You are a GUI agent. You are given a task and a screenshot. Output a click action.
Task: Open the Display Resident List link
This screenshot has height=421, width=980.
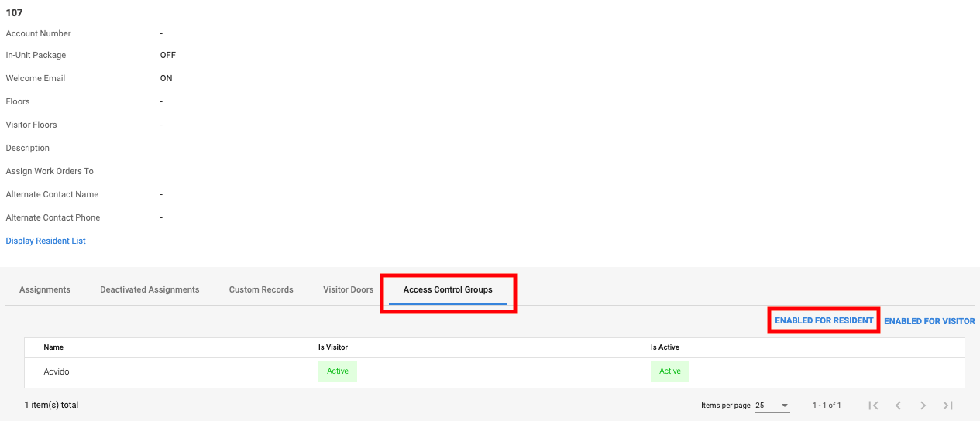(x=46, y=241)
